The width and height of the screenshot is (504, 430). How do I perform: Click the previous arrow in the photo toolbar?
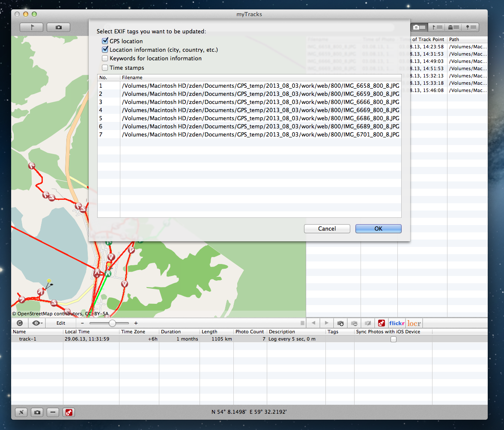[x=314, y=323]
